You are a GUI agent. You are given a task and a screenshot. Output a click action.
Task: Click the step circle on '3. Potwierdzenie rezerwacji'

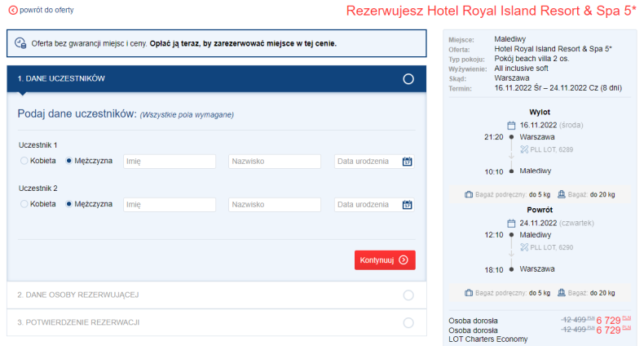click(x=408, y=322)
